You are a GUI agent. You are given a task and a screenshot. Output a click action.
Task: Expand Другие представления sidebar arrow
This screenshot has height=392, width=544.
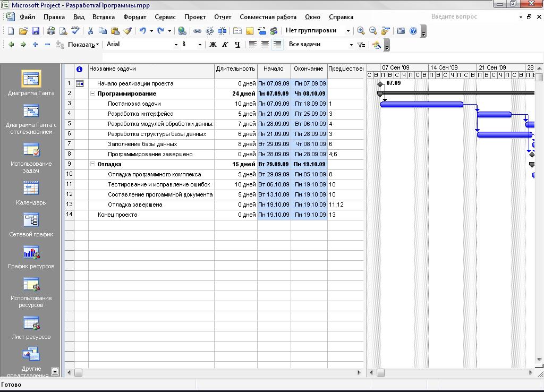(55, 371)
